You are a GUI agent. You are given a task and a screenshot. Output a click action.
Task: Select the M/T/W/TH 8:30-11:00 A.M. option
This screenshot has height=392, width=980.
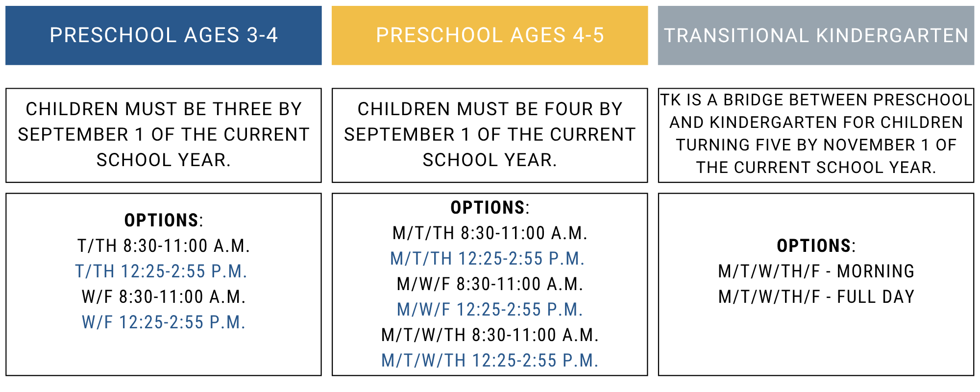pyautogui.click(x=490, y=335)
